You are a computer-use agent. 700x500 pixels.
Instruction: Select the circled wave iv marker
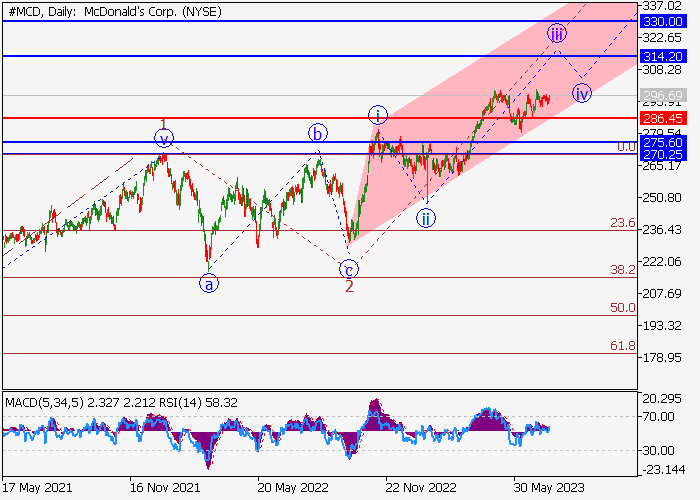pyautogui.click(x=582, y=93)
